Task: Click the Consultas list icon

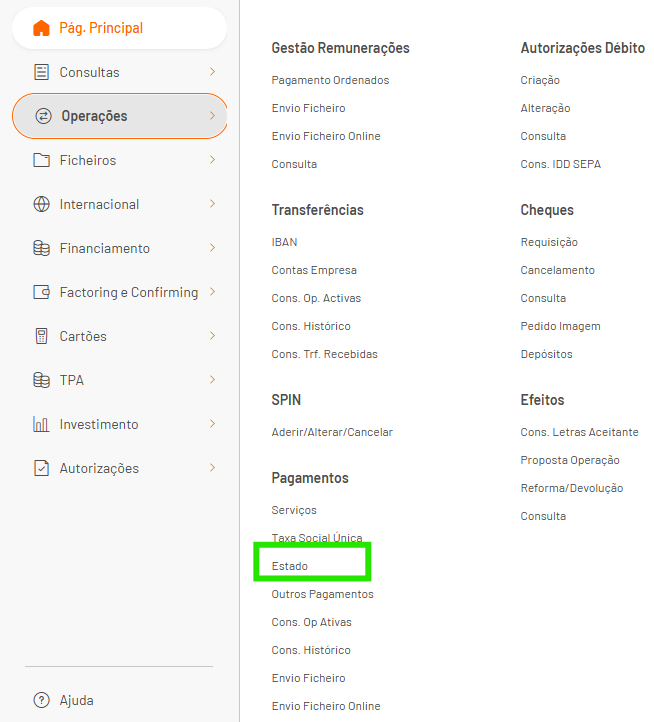Action: point(41,72)
